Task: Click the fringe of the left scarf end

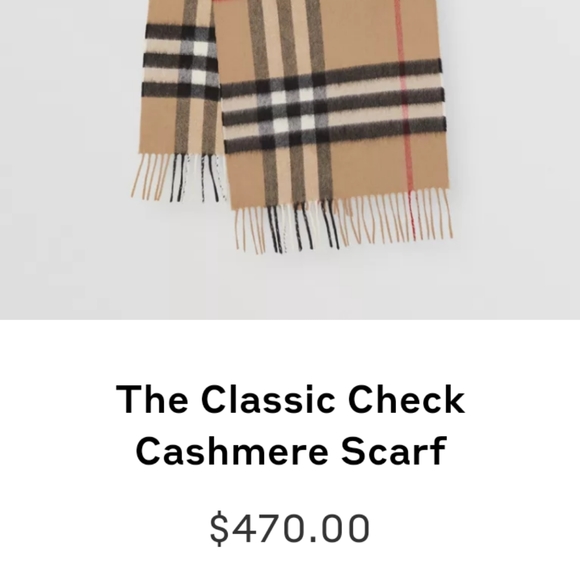Action: 179,178
